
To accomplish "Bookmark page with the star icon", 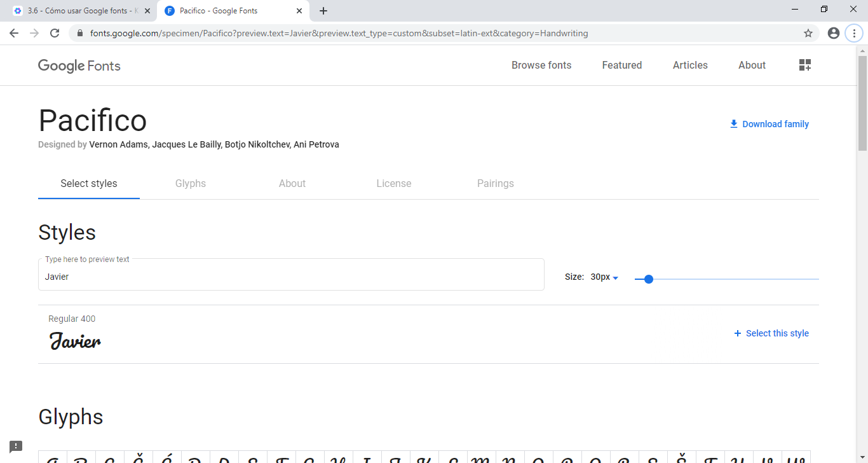I will (808, 33).
